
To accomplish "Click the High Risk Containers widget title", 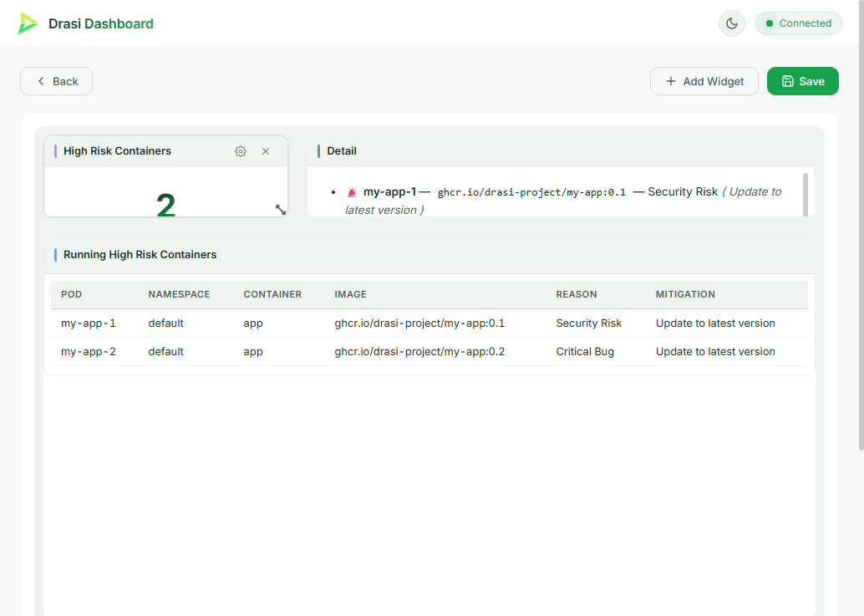I will (117, 151).
